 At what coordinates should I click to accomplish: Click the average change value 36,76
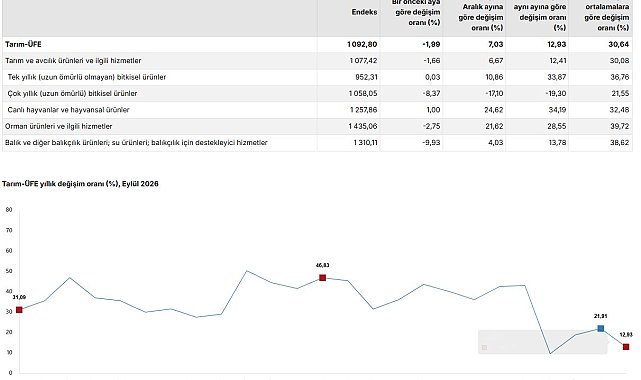(620, 77)
